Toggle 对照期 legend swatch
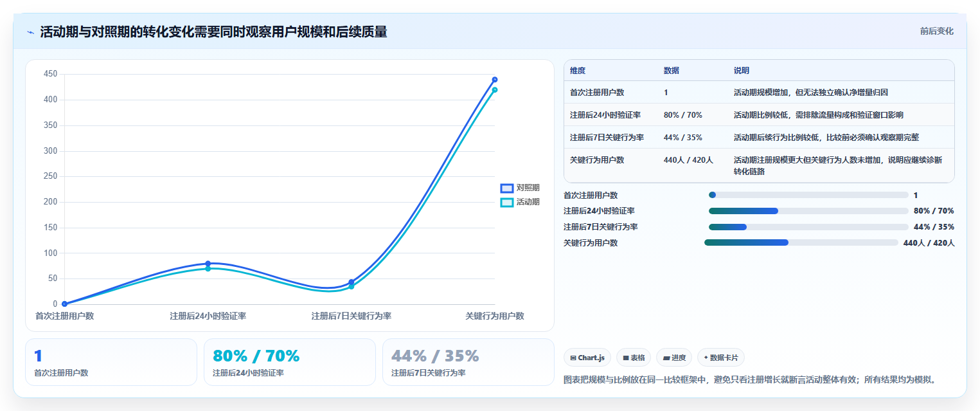This screenshot has width=980, height=411. (x=506, y=188)
